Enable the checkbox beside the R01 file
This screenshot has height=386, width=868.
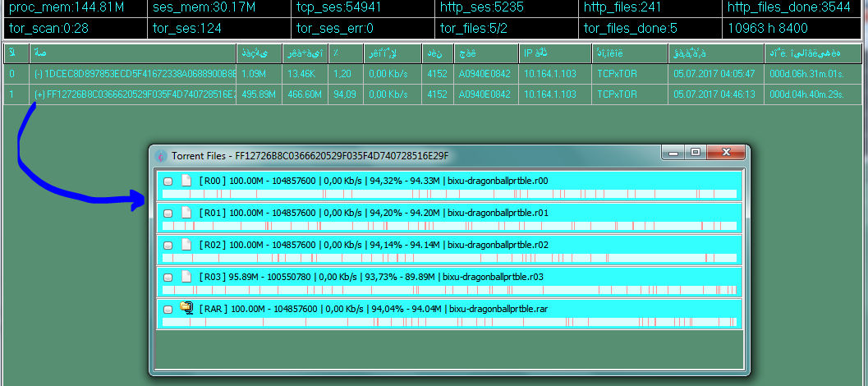click(168, 214)
